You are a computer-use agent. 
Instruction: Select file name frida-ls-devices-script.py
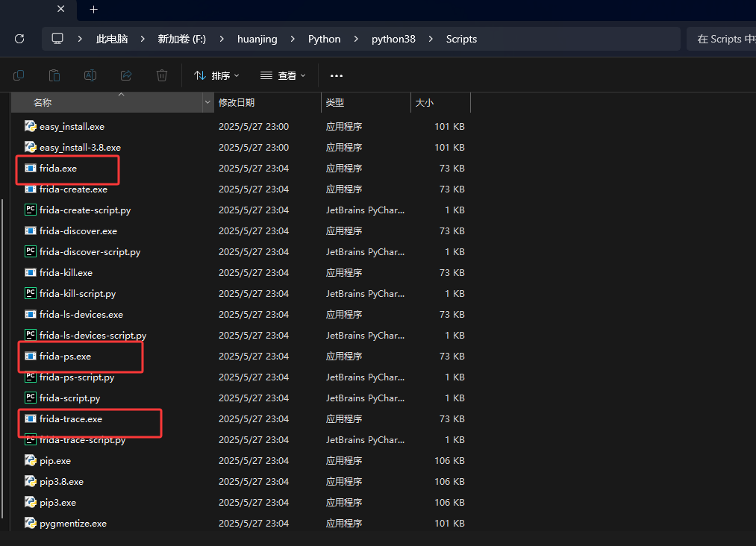point(93,335)
